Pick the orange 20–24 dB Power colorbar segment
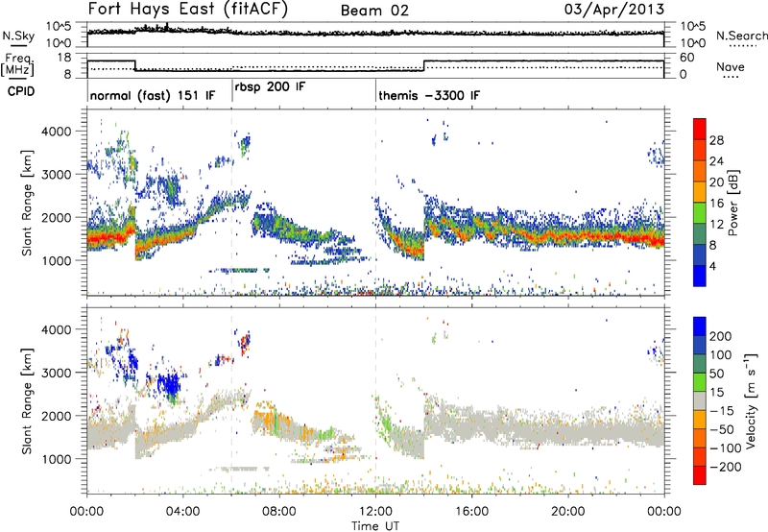This screenshot has height=532, width=768. click(x=700, y=171)
